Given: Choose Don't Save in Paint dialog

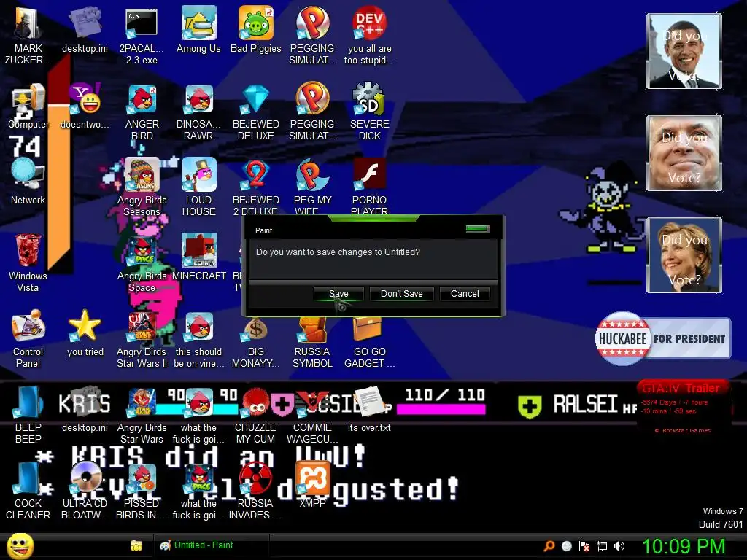Looking at the screenshot, I should click(402, 294).
